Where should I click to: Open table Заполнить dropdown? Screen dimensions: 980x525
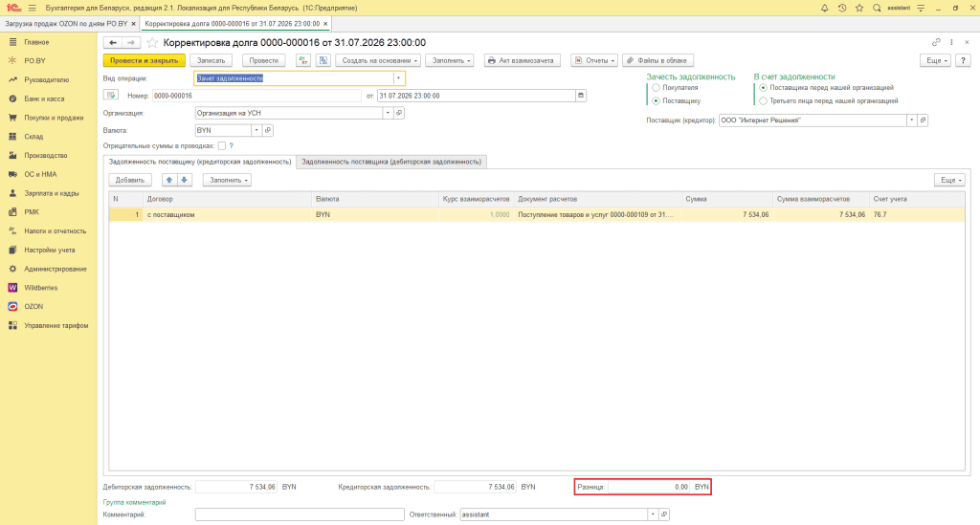click(227, 180)
